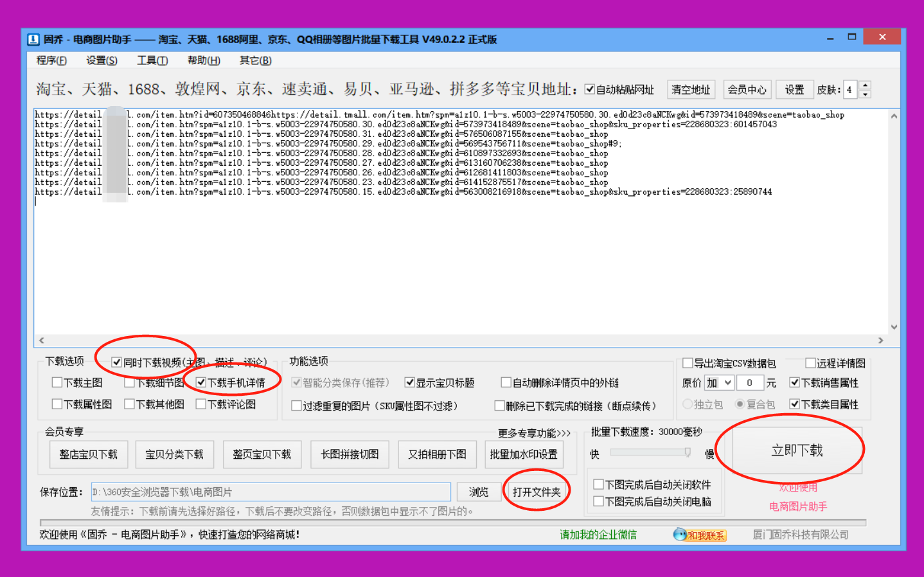This screenshot has height=577, width=924.
Task: Enable 下载主图 checkbox
Action: 57,382
